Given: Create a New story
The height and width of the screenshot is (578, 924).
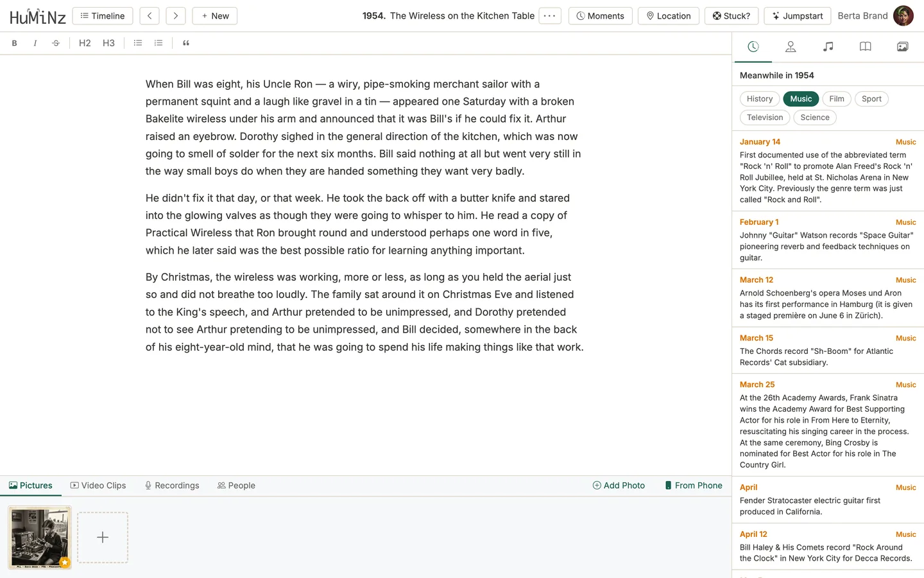Looking at the screenshot, I should click(215, 16).
